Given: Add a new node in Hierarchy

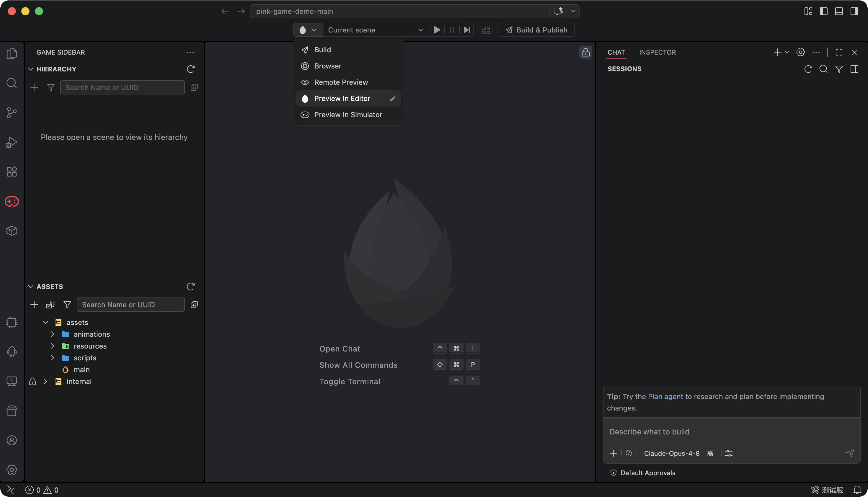Looking at the screenshot, I should [x=34, y=87].
